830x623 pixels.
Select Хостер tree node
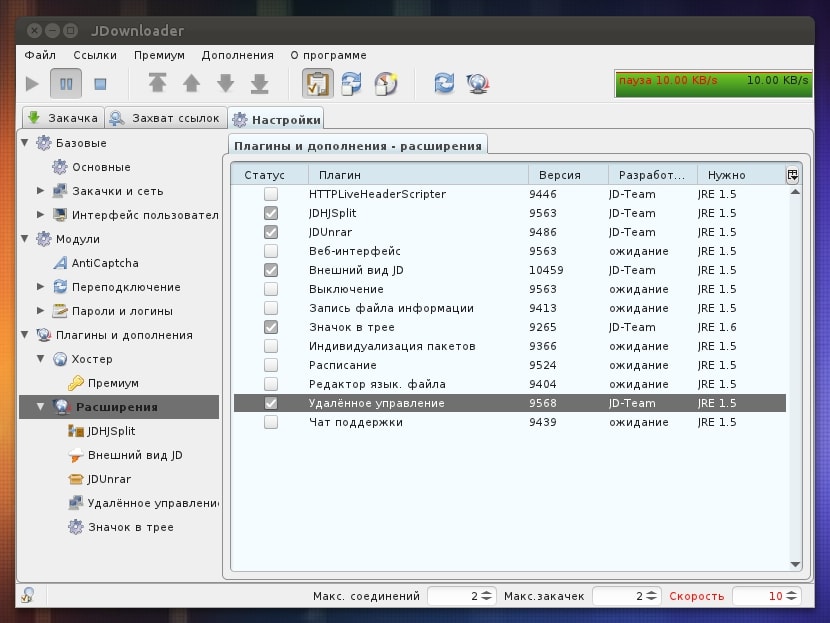tap(83, 359)
